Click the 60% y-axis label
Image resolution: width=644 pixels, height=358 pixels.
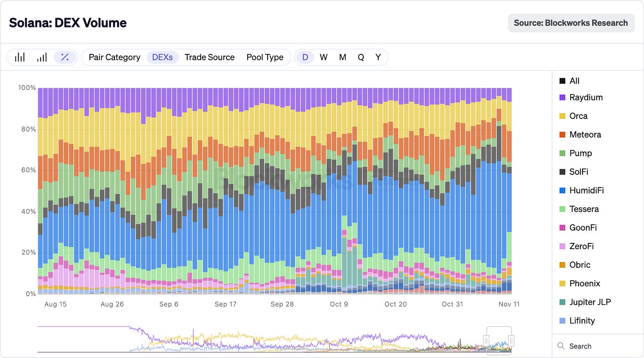pyautogui.click(x=29, y=170)
